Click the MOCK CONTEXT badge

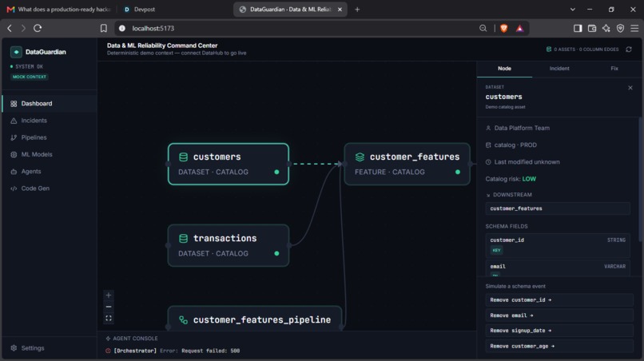[x=30, y=77]
